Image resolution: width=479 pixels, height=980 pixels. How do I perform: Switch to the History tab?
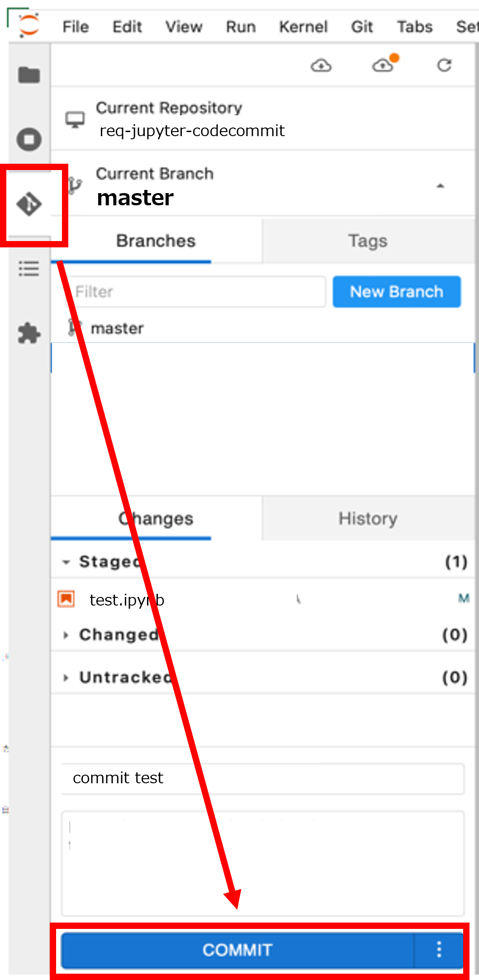(368, 518)
